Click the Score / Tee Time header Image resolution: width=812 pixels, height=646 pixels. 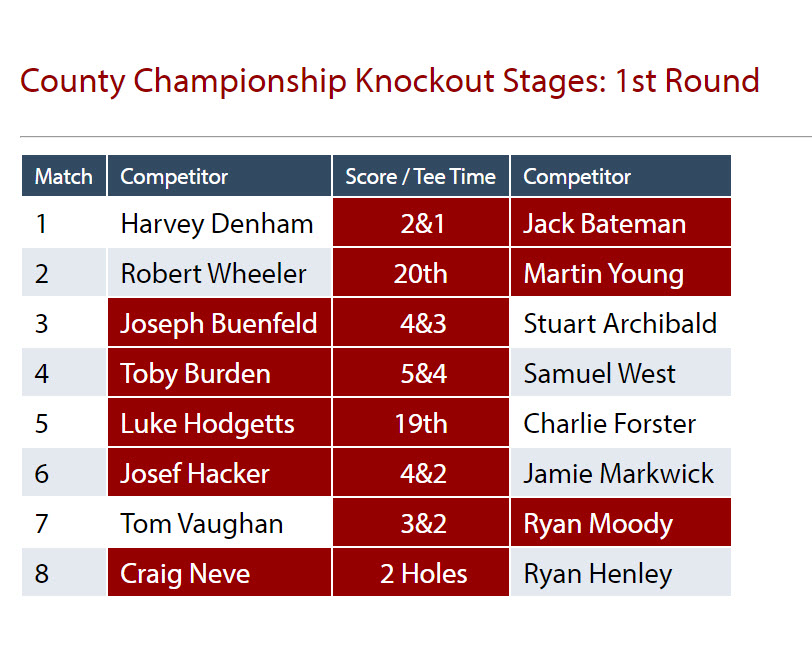click(x=420, y=176)
